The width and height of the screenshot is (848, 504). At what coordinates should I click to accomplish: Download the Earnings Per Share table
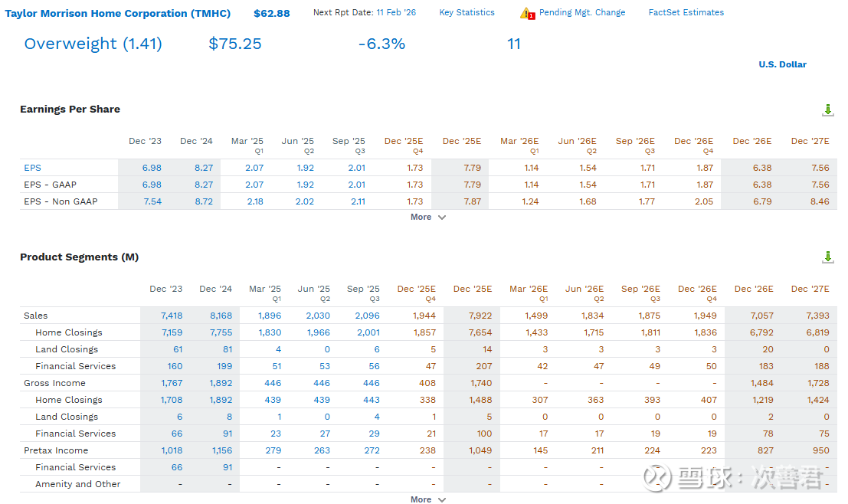[827, 110]
